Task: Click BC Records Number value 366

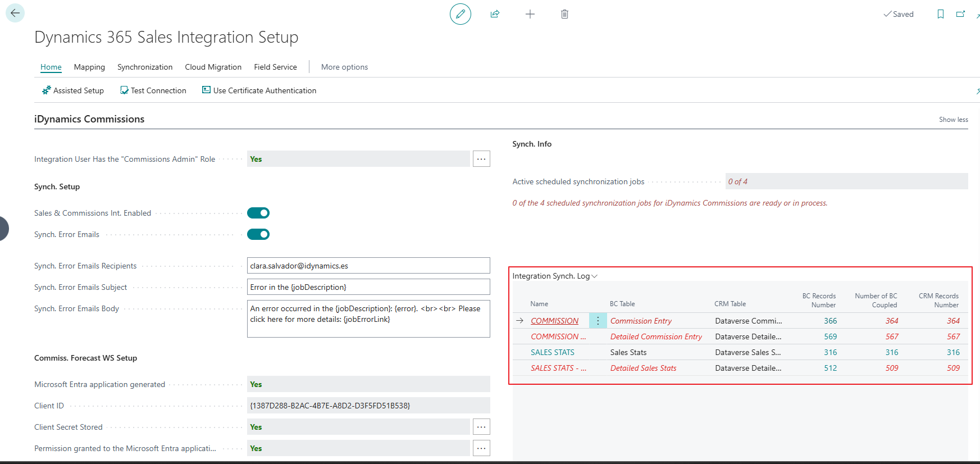Action: [x=831, y=321]
